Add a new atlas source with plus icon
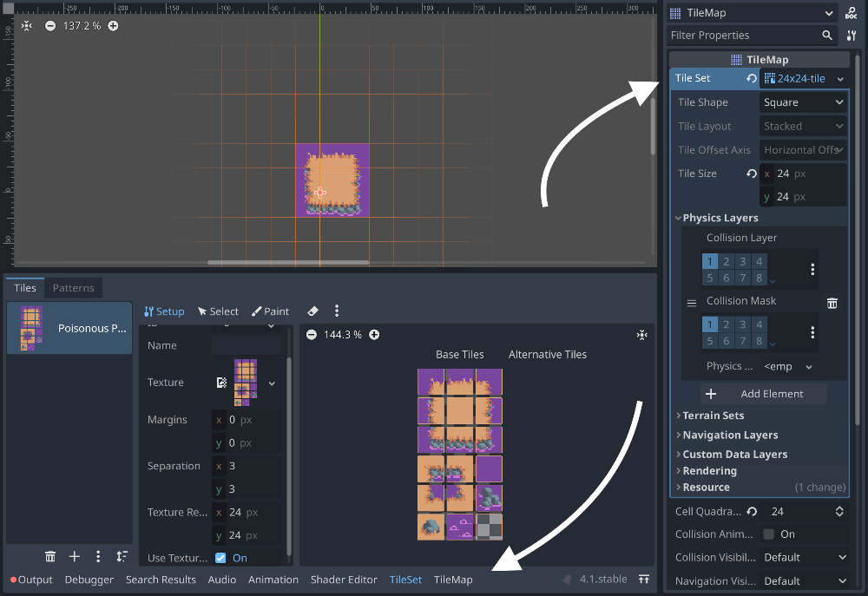 (x=75, y=556)
